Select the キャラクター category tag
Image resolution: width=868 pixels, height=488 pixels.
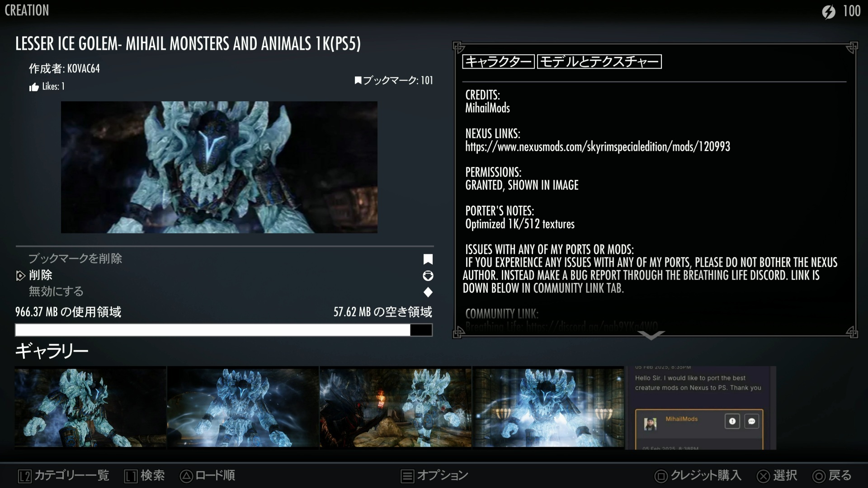click(x=498, y=62)
